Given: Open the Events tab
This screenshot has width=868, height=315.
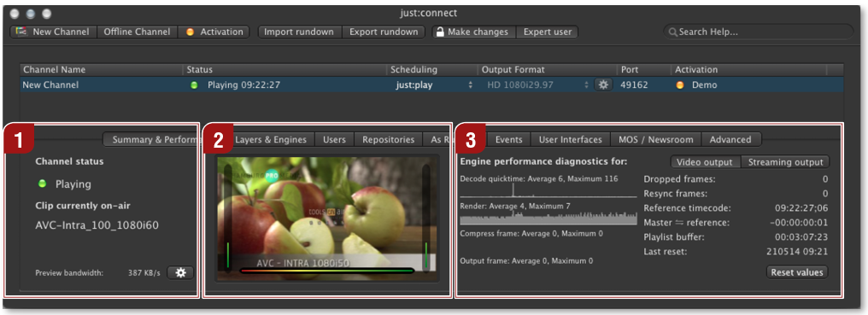Looking at the screenshot, I should [x=508, y=139].
